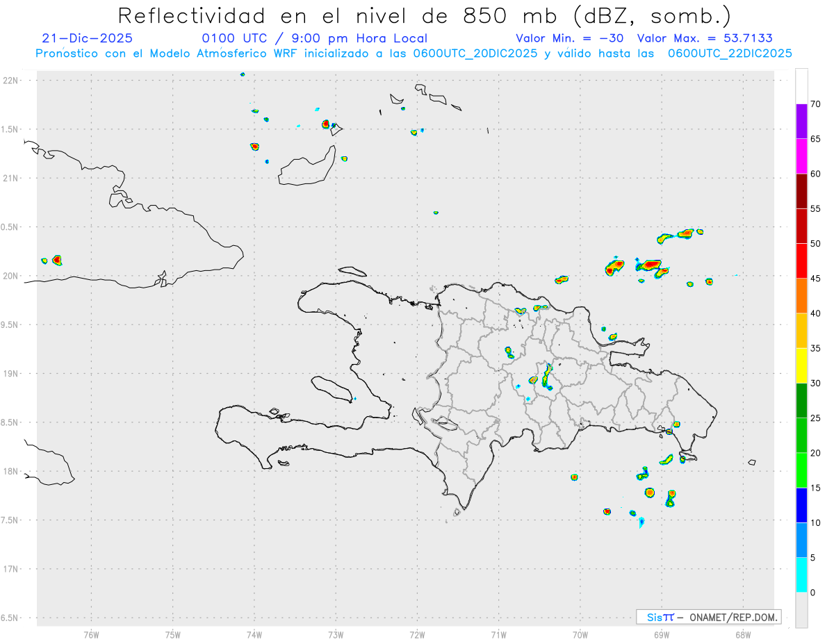
Task: Click the color bar tick label '55'
Action: [815, 209]
